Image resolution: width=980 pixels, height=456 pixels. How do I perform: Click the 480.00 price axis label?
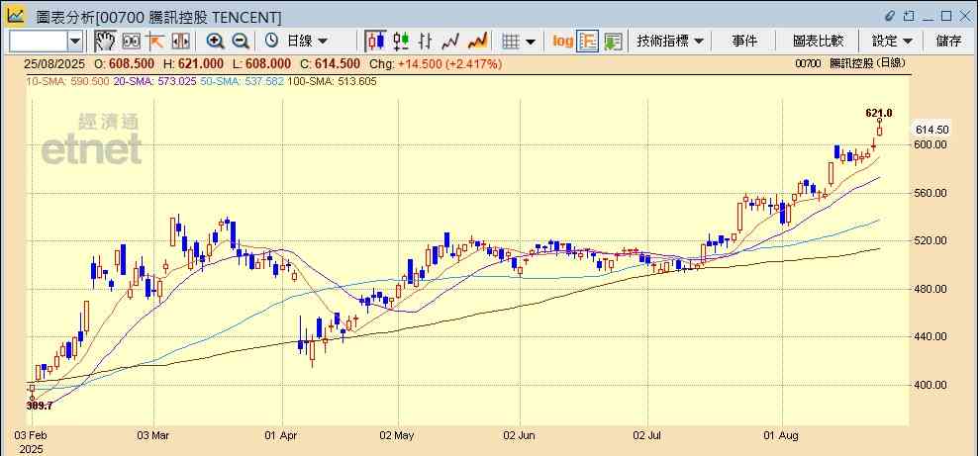(x=931, y=289)
